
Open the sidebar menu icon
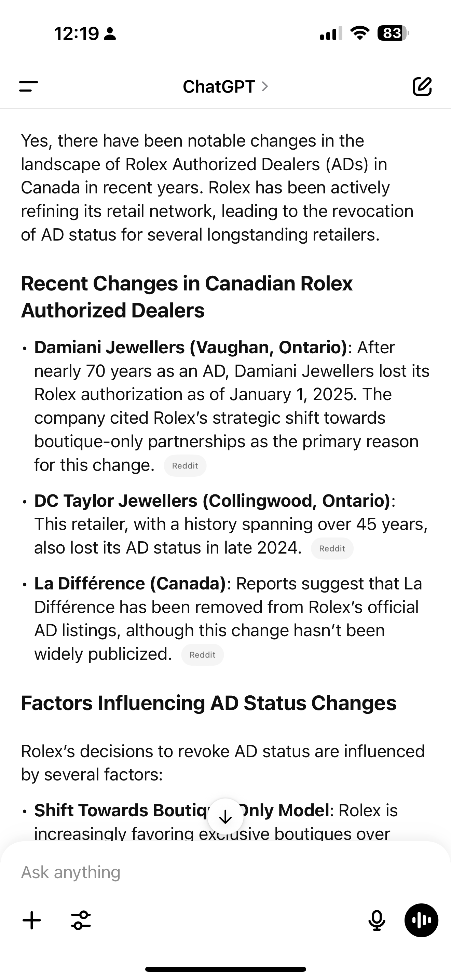coord(28,86)
